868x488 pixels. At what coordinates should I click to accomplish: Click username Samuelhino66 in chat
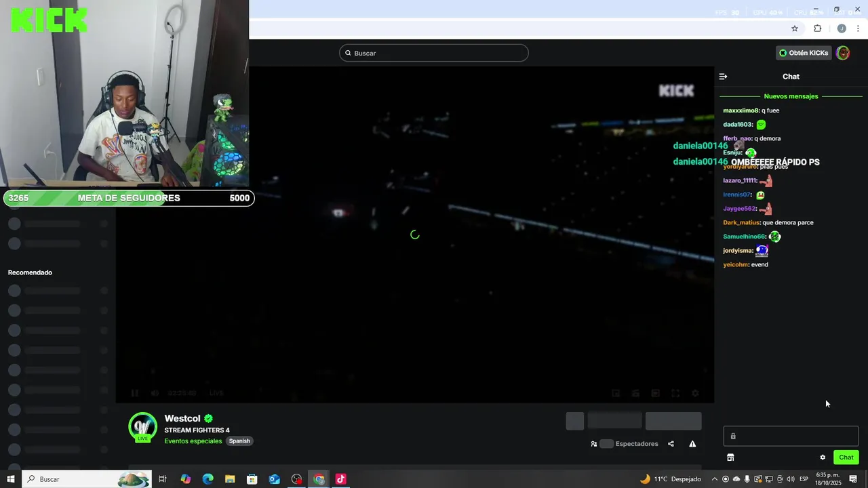pos(745,237)
